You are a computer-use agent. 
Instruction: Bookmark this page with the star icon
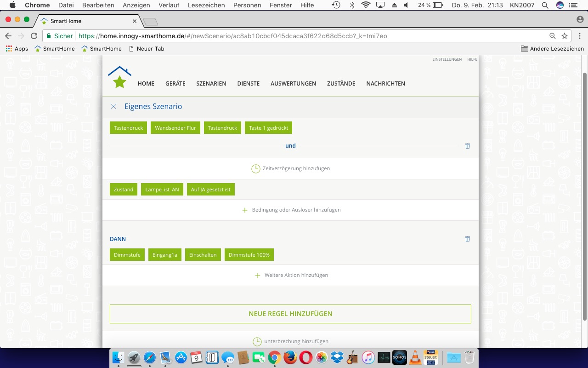(x=565, y=36)
